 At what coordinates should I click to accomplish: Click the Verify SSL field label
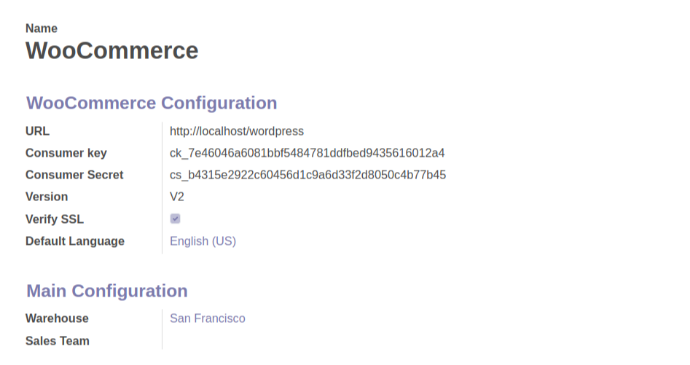(x=55, y=219)
